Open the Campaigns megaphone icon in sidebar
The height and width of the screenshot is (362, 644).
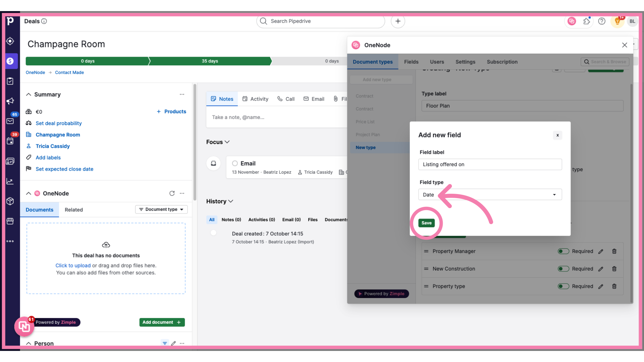click(10, 101)
